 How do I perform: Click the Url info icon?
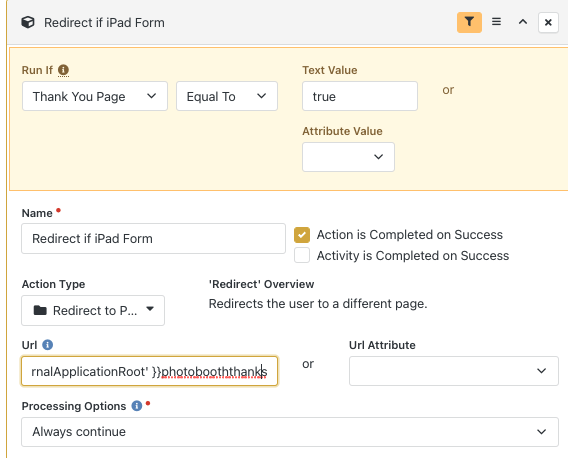tap(47, 345)
